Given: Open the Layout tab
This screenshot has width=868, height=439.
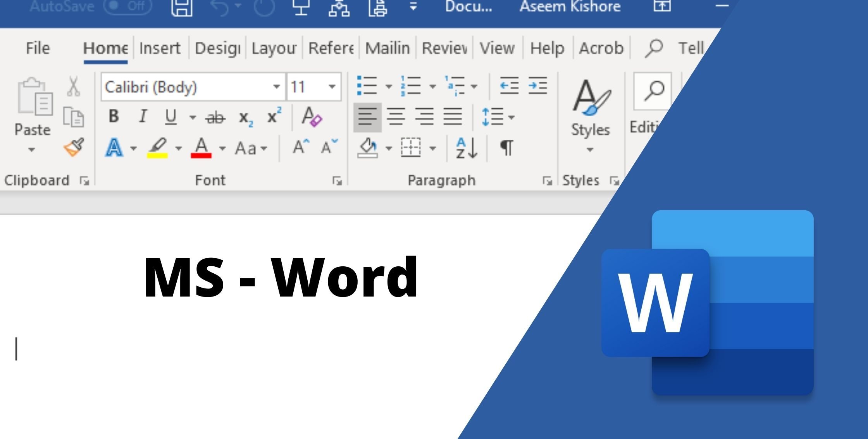Looking at the screenshot, I should click(274, 49).
